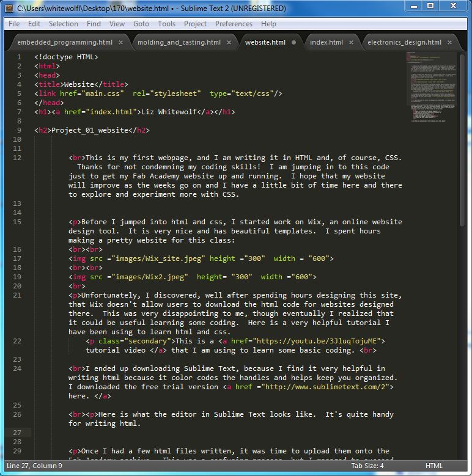Screen dimensions: 472x476
Task: Maximize the Sublime Text window
Action: pyautogui.click(x=430, y=6)
